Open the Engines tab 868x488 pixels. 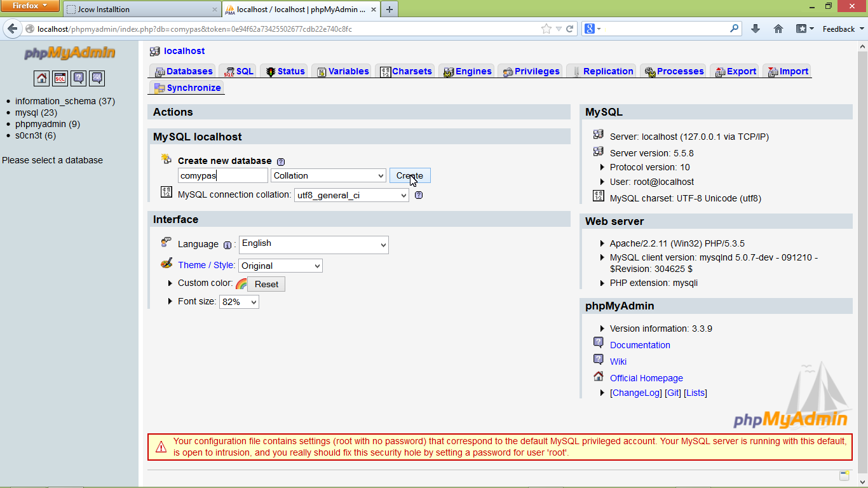(467, 71)
